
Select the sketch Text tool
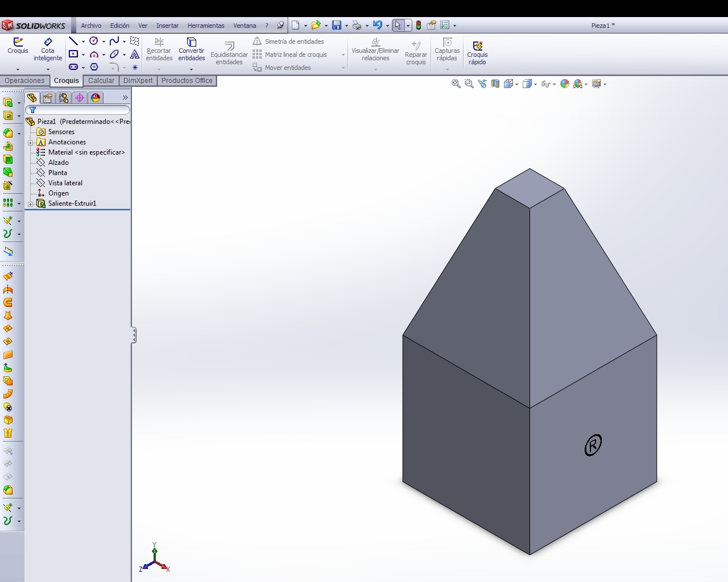point(135,54)
